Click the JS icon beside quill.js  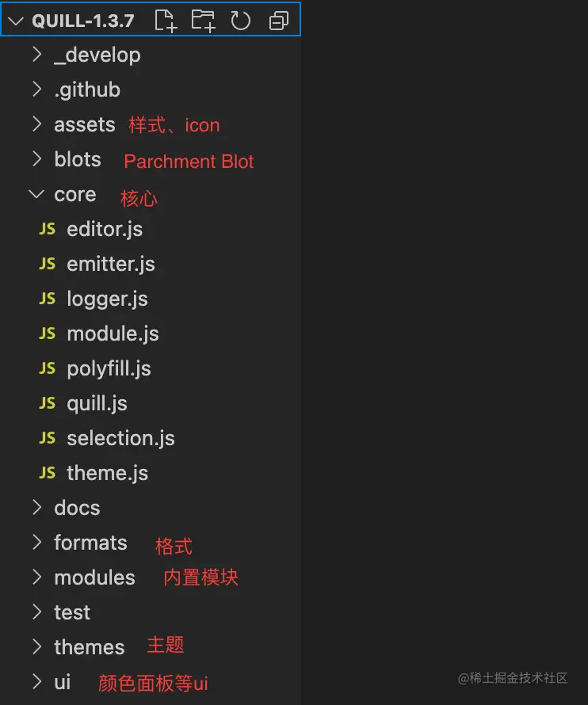pos(46,403)
